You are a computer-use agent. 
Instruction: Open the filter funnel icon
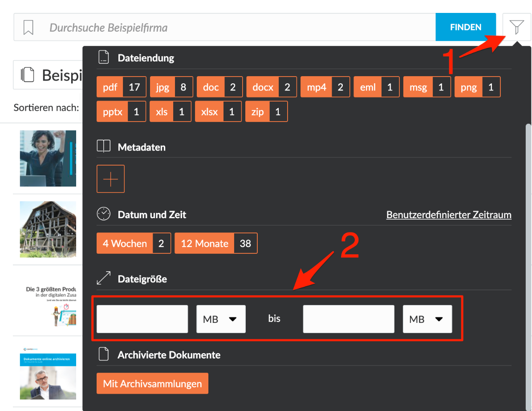tap(516, 27)
